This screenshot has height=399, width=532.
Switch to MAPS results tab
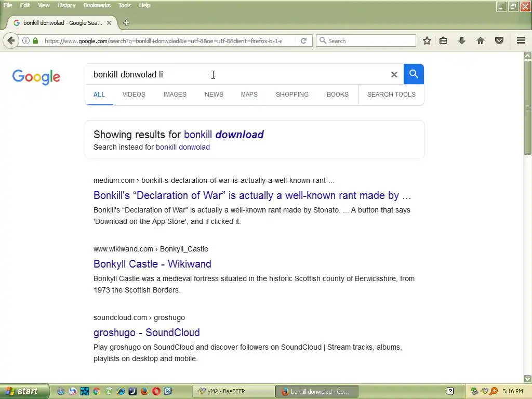(x=249, y=95)
